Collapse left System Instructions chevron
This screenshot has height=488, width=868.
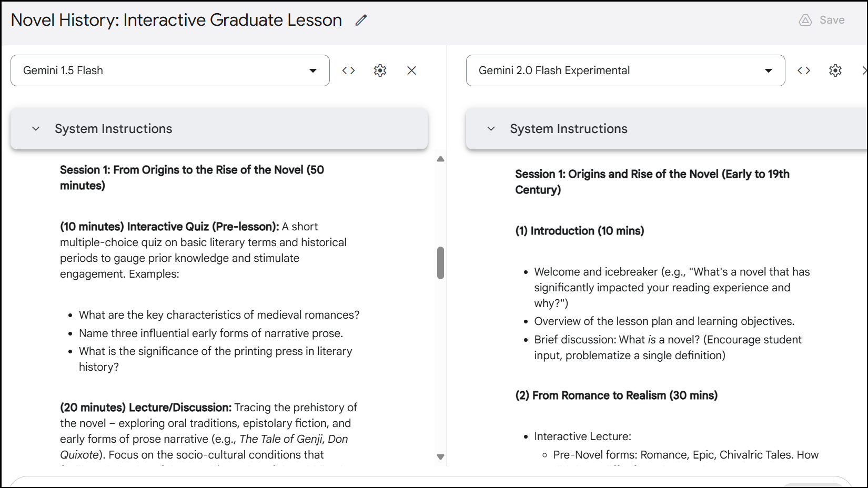pos(36,129)
